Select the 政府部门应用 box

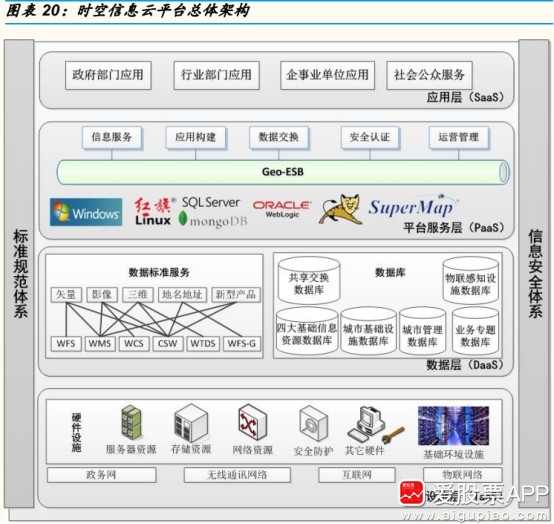[x=108, y=75]
